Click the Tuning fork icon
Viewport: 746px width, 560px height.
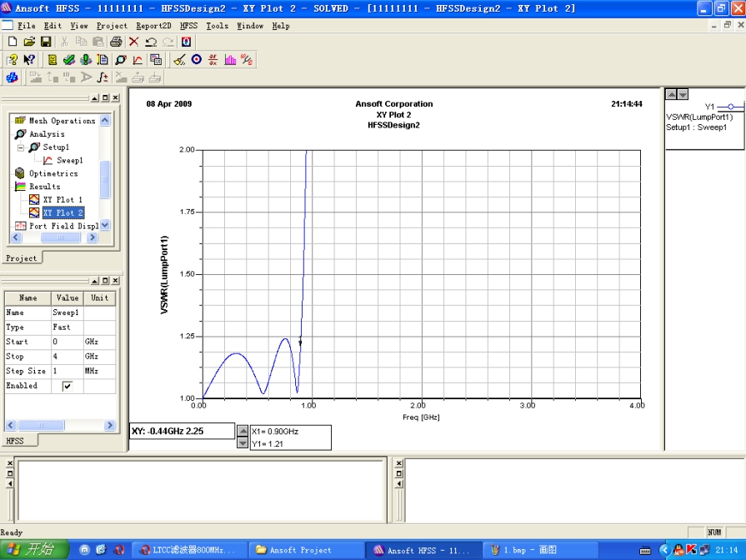247,60
